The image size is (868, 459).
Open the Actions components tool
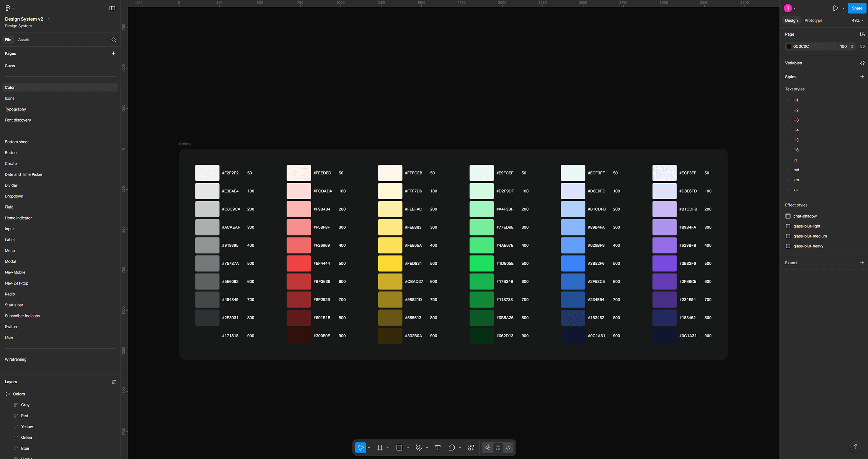(x=471, y=448)
